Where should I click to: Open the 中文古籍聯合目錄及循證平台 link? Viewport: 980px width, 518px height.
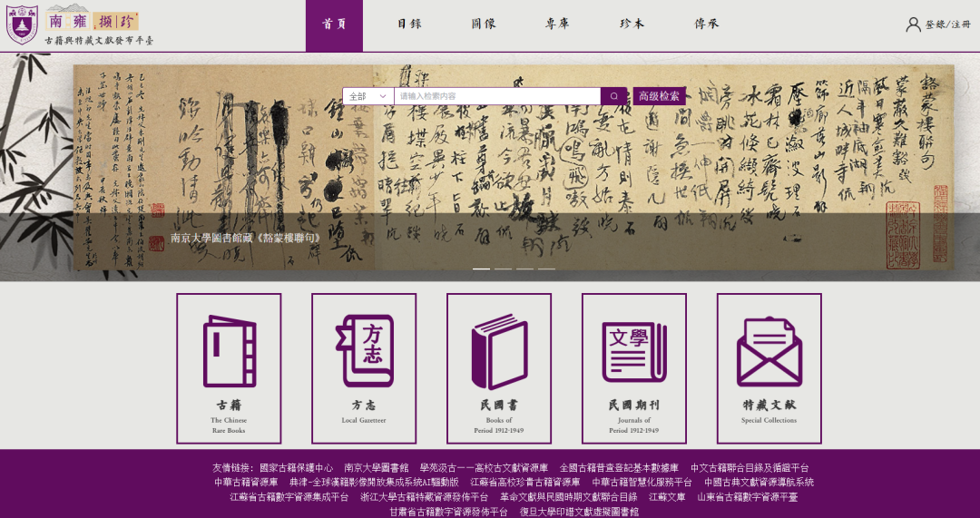pos(750,467)
